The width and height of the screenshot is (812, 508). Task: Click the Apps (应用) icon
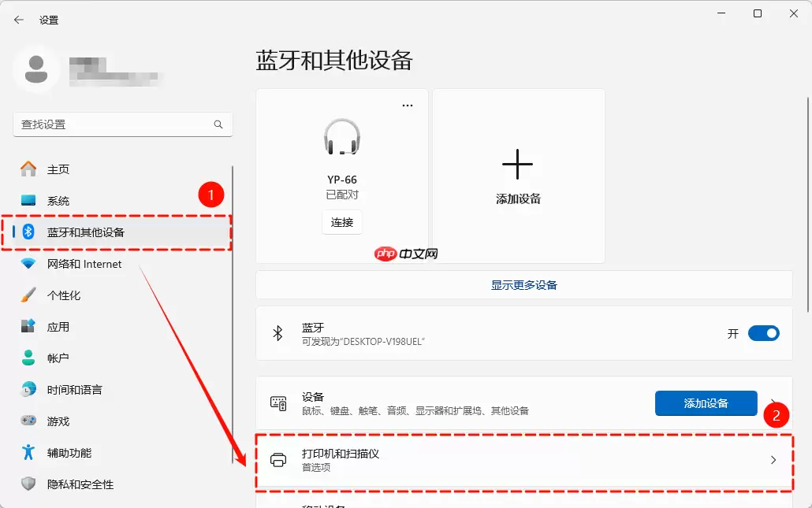point(28,326)
